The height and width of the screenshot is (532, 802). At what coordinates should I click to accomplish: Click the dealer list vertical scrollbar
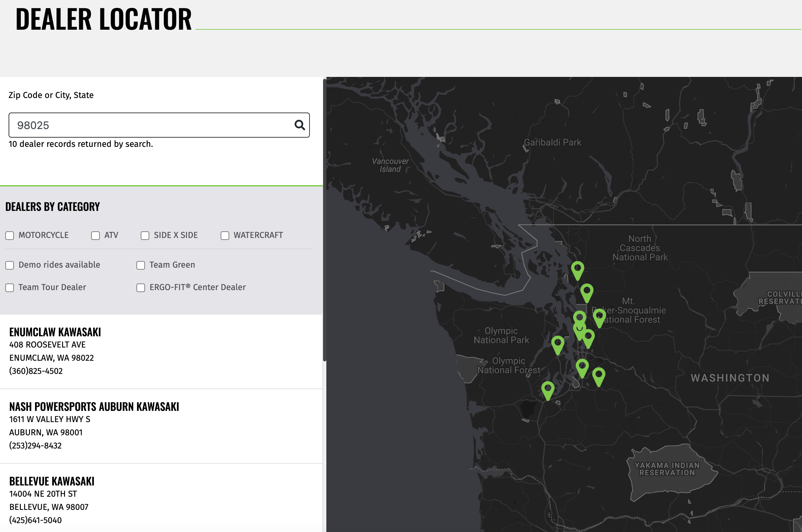[324, 220]
